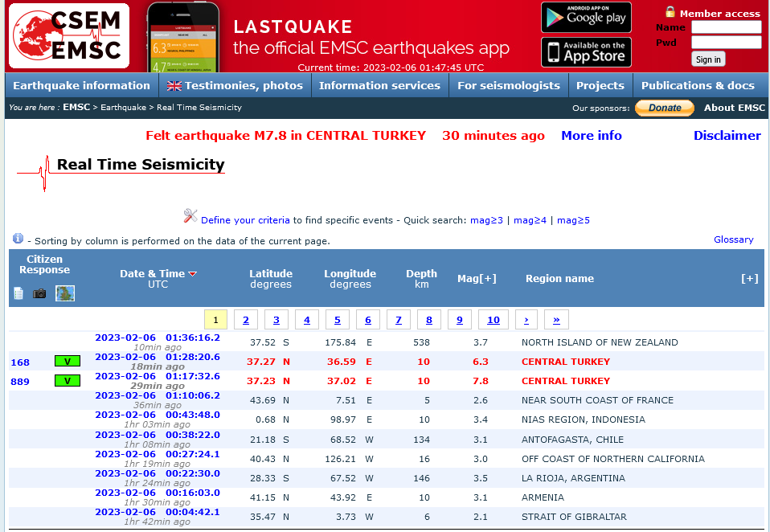Go to page 2 of results
Screen dimensions: 770x532
[245, 320]
